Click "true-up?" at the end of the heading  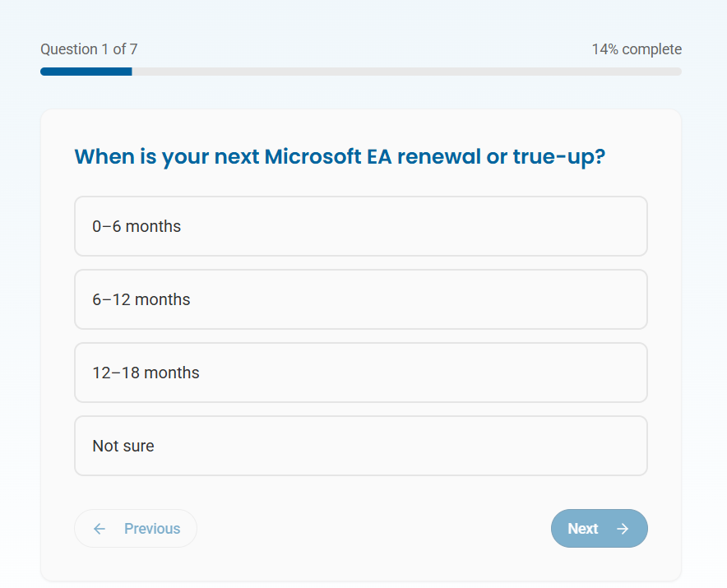click(x=558, y=156)
